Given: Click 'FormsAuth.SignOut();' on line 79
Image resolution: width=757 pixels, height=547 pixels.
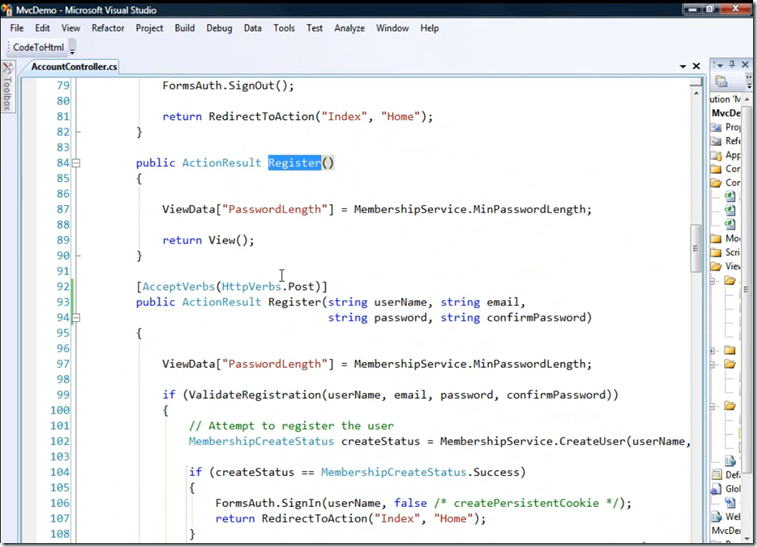Looking at the screenshot, I should 228,86.
